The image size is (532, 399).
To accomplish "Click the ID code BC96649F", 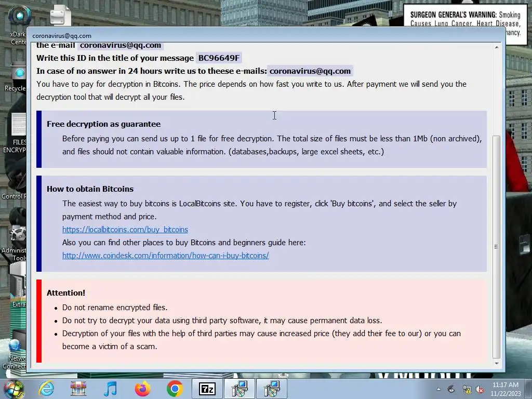I will (219, 58).
